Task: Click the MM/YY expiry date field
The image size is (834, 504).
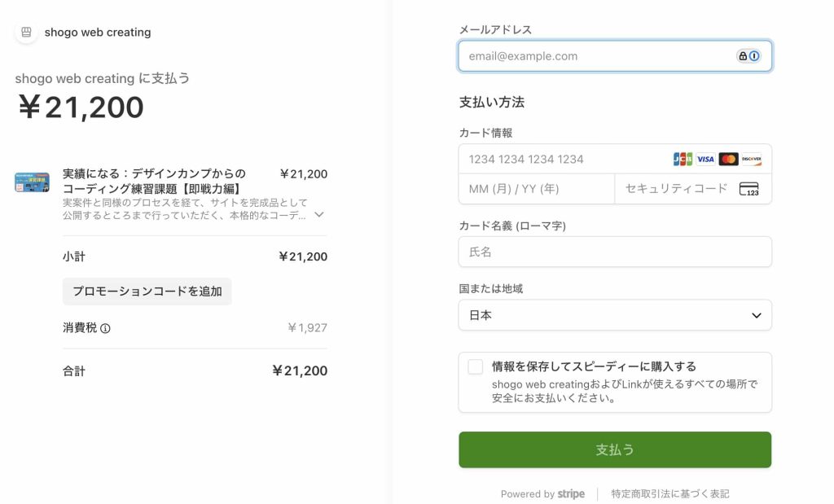Action: pos(536,189)
